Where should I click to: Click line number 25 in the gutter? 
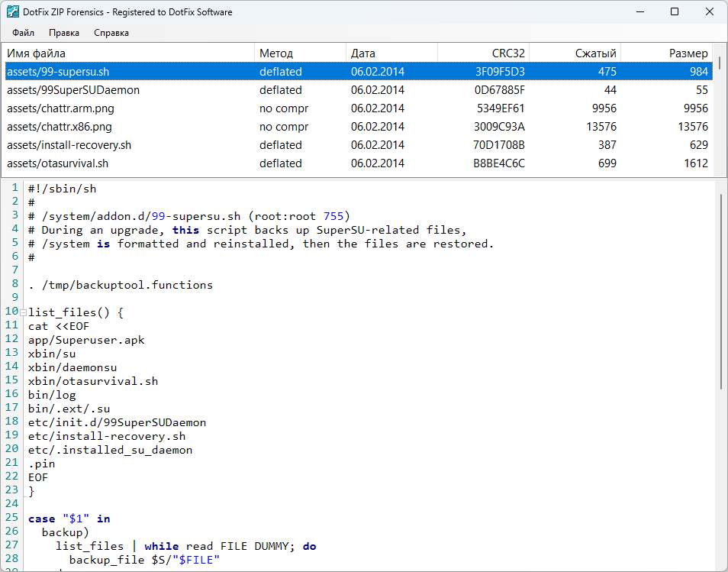(x=11, y=517)
